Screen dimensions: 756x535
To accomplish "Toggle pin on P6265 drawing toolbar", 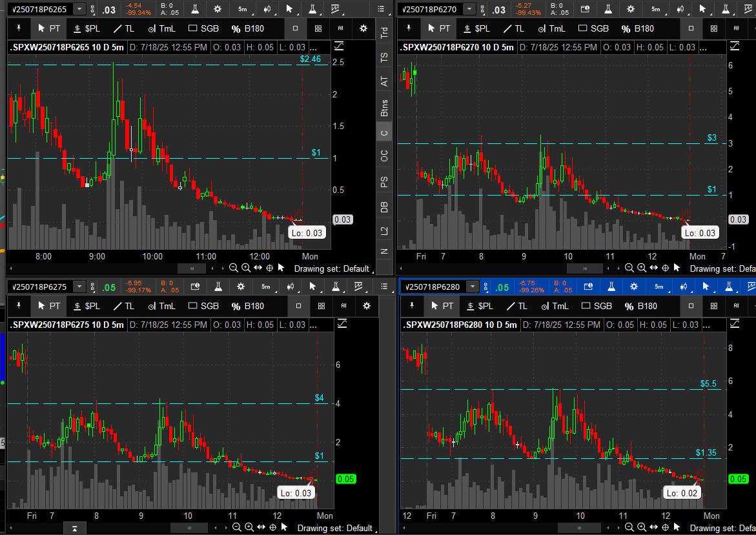I will (x=19, y=28).
